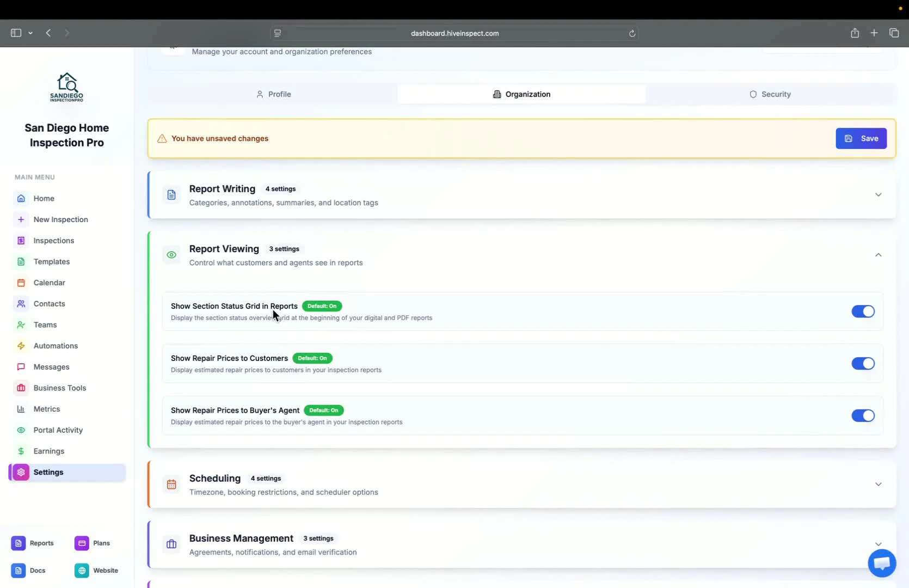Image resolution: width=909 pixels, height=588 pixels.
Task: Click the Templates icon in sidebar
Action: (x=21, y=261)
